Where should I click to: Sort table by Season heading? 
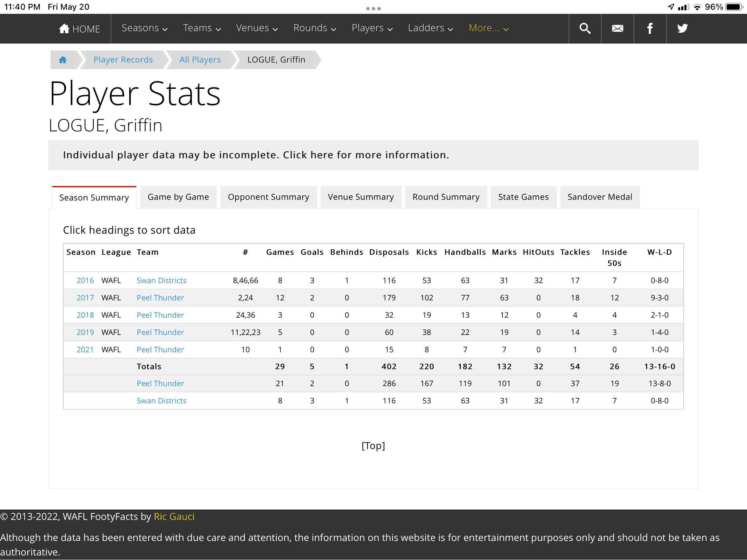[x=81, y=252]
